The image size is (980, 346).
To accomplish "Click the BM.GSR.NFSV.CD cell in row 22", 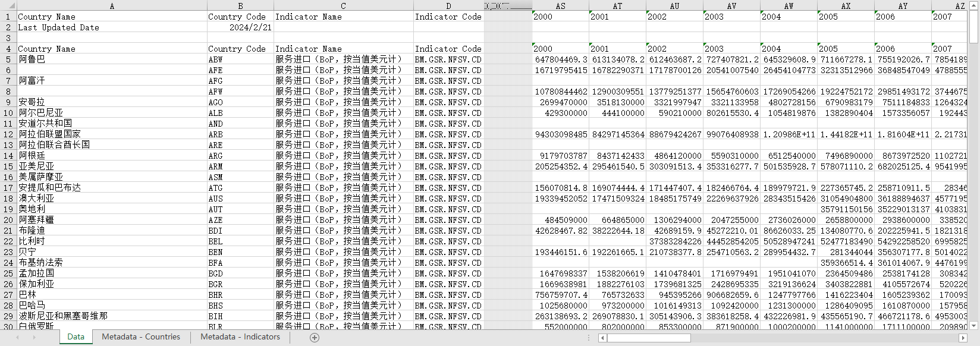I will (448, 241).
